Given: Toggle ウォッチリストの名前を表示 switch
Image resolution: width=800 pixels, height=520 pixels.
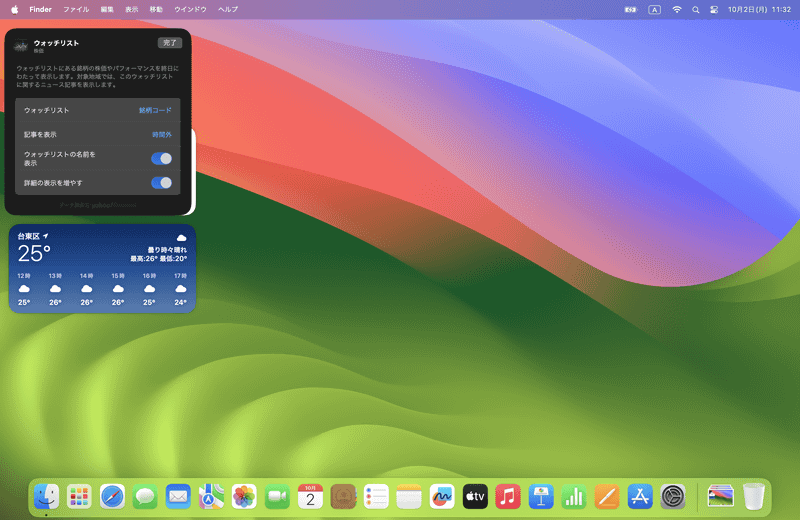Looking at the screenshot, I should tap(161, 159).
